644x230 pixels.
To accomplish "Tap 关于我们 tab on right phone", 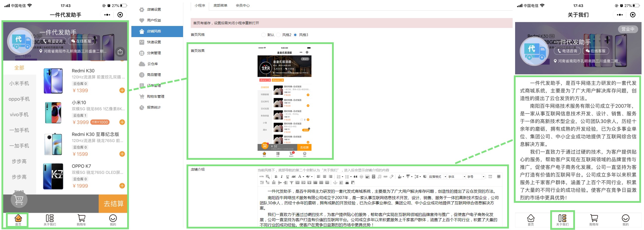I will (x=562, y=220).
